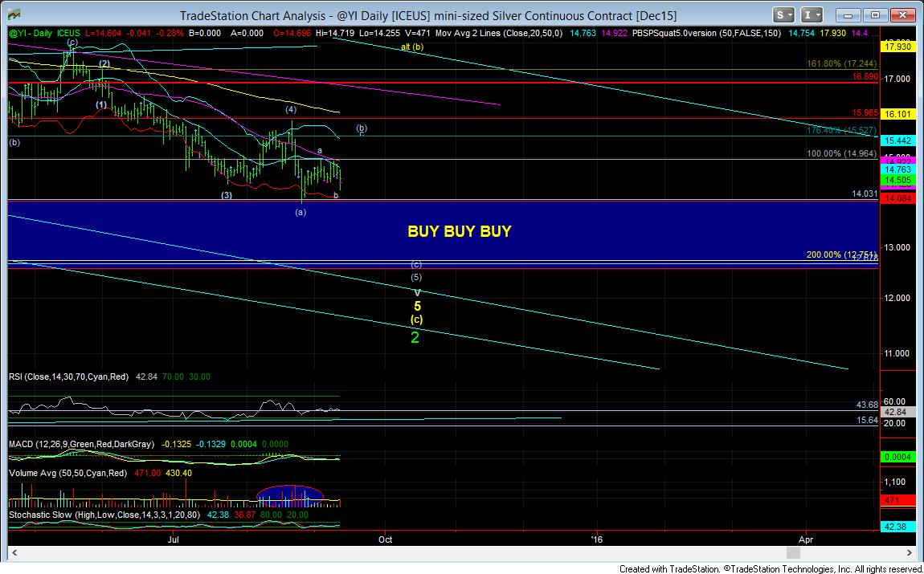Open the S symbol-link dropdown in title bar
The image size is (924, 574).
click(785, 14)
